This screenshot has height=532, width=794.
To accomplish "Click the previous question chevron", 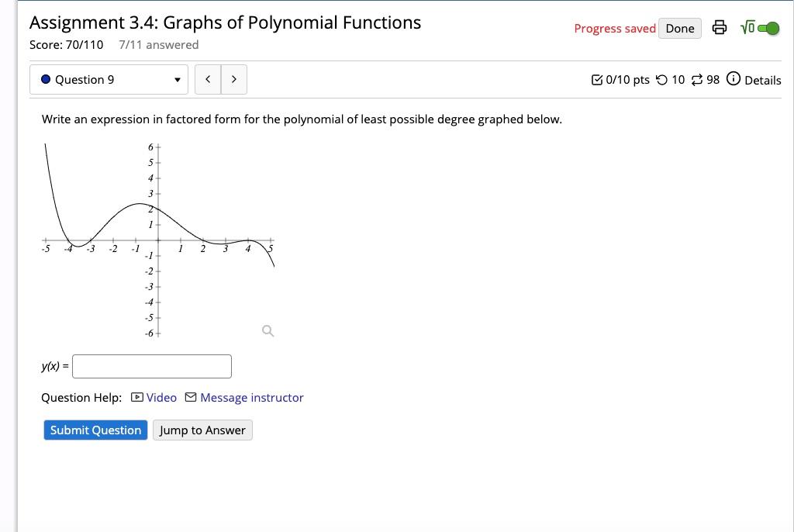I will click(x=208, y=78).
